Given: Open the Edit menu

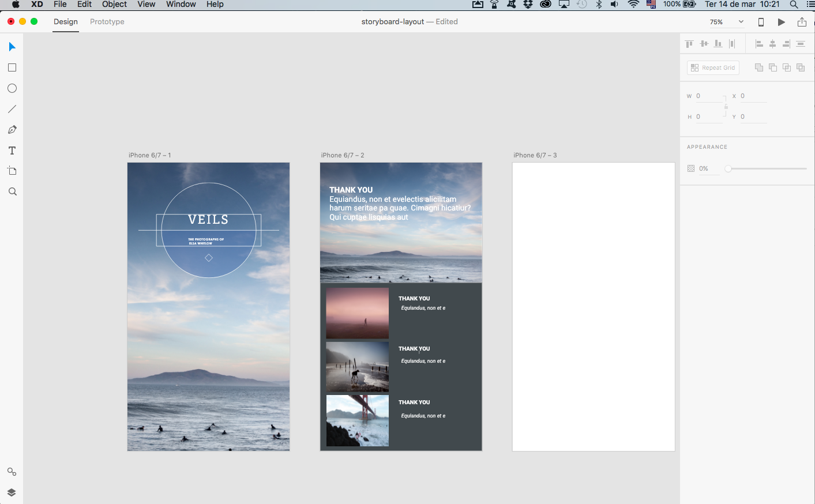Looking at the screenshot, I should click(x=84, y=5).
